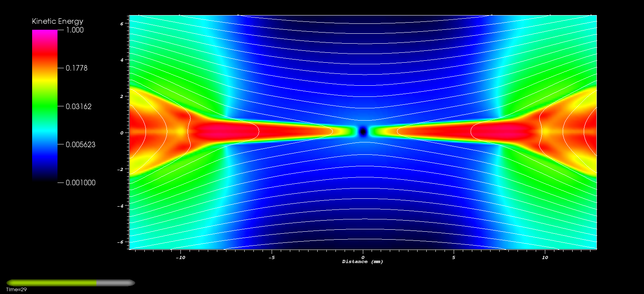Click the x-axis tick label 5
This screenshot has height=294, width=644.
pos(454,257)
